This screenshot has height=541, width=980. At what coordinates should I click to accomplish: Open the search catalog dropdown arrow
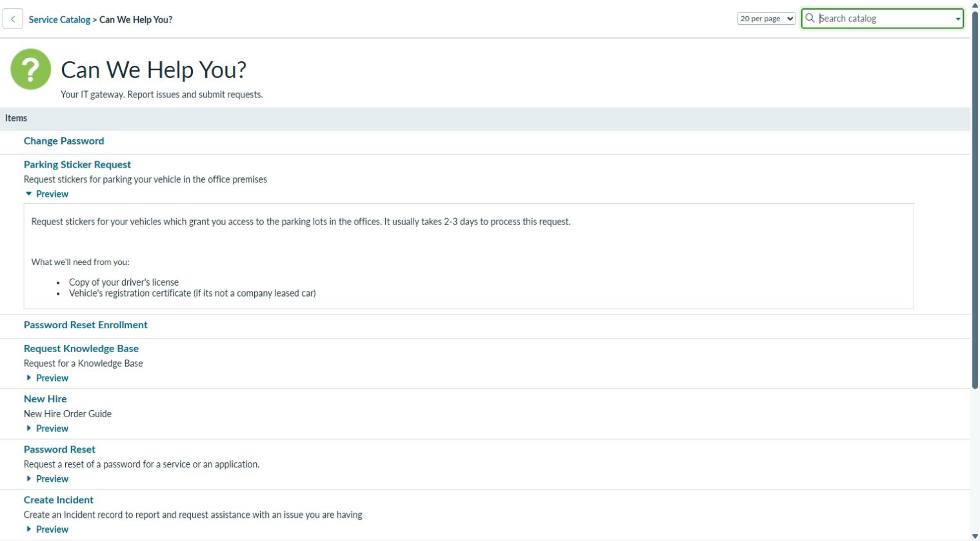coord(958,19)
